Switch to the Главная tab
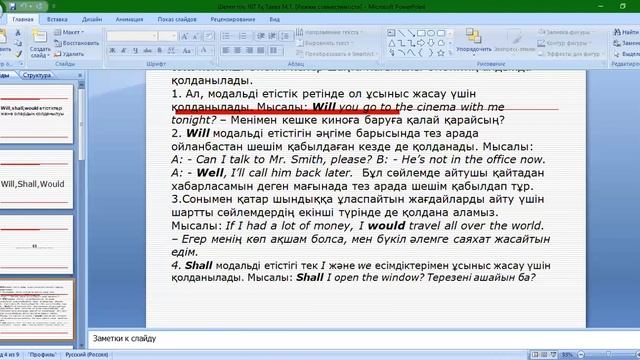The width and height of the screenshot is (640, 360). coord(23,19)
